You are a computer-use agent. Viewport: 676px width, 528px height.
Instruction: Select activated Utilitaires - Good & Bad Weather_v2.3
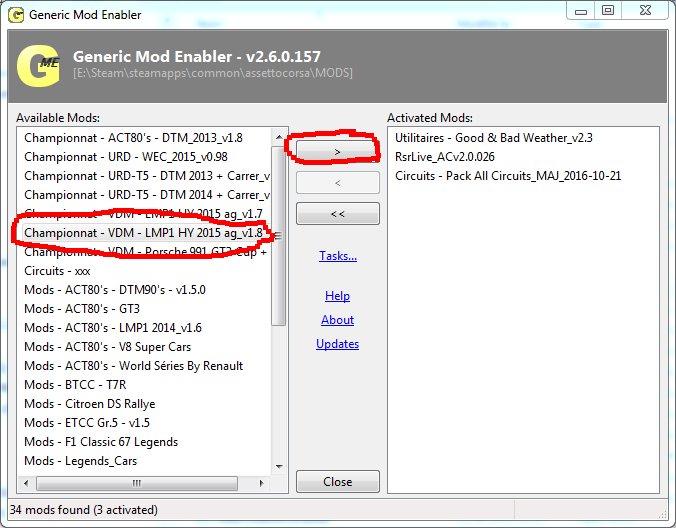[x=494, y=138]
